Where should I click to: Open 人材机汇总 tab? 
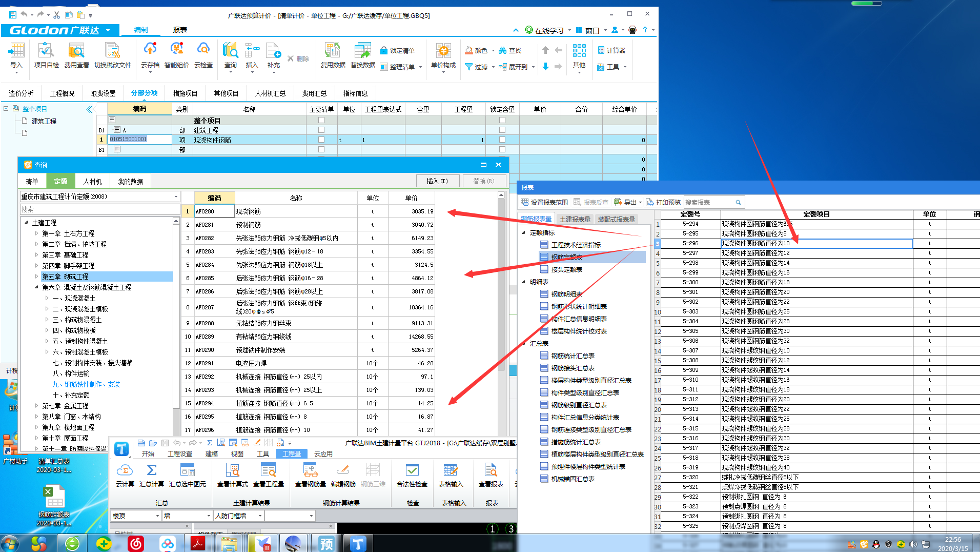[270, 93]
